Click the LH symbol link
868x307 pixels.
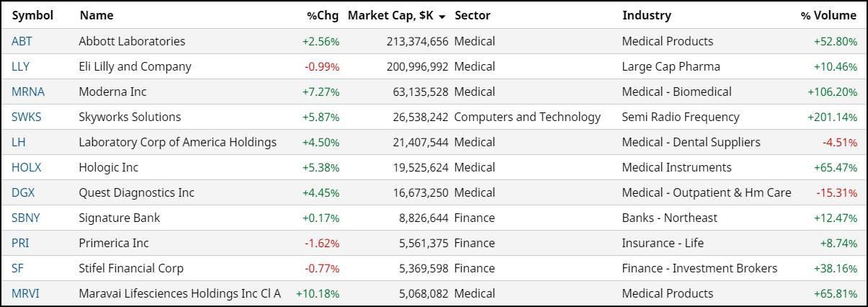click(x=19, y=142)
